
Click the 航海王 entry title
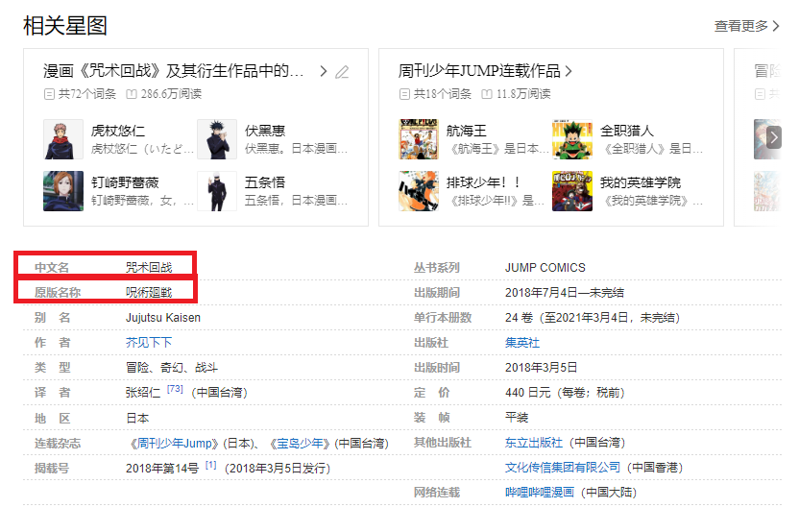coord(467,131)
